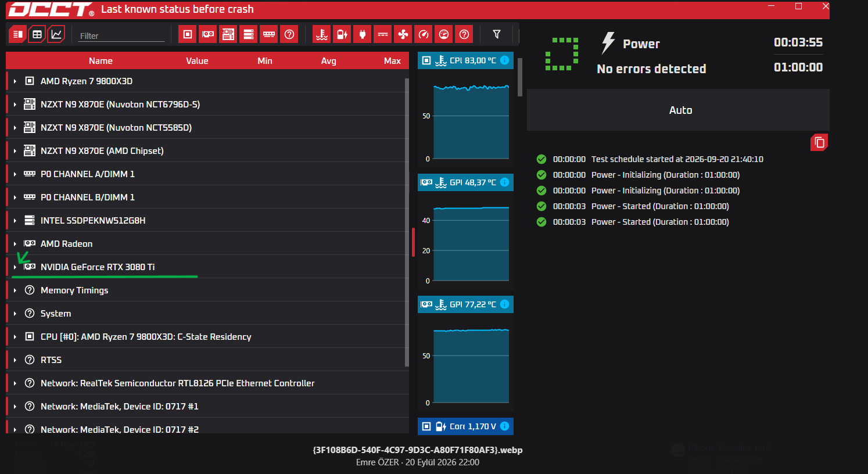This screenshot has width=868, height=474.
Task: Copy the test log with the red icon
Action: tap(819, 142)
